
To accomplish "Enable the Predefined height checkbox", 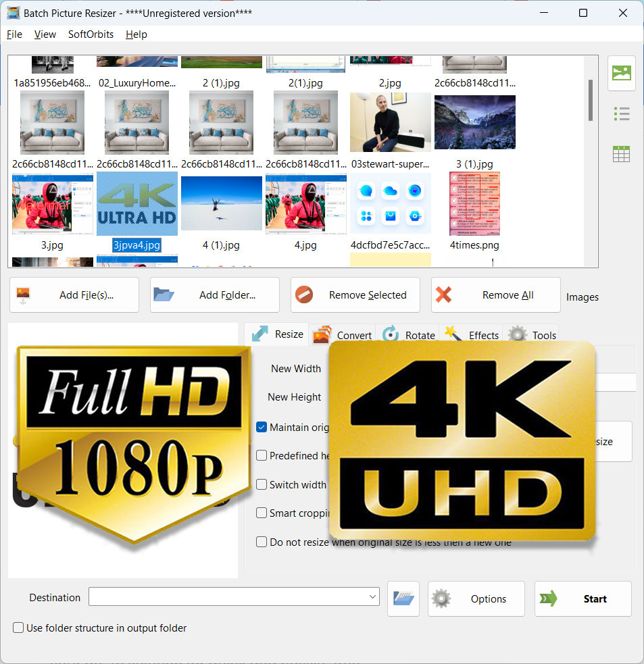I will (x=262, y=455).
